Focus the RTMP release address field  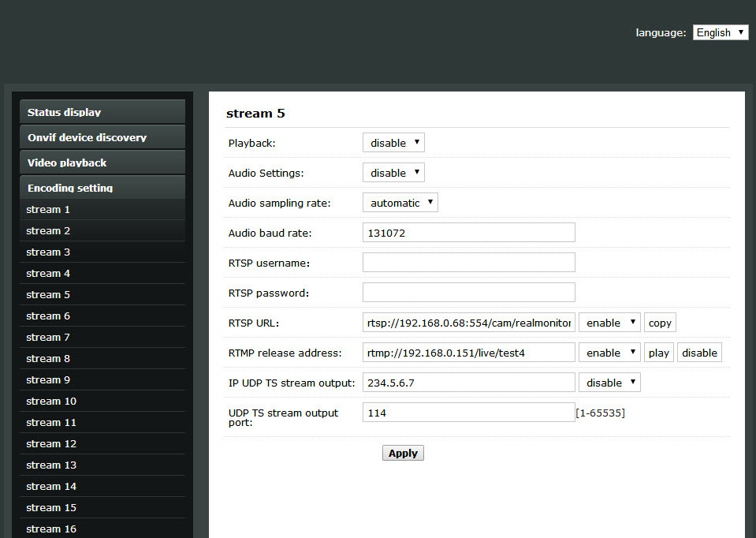468,353
